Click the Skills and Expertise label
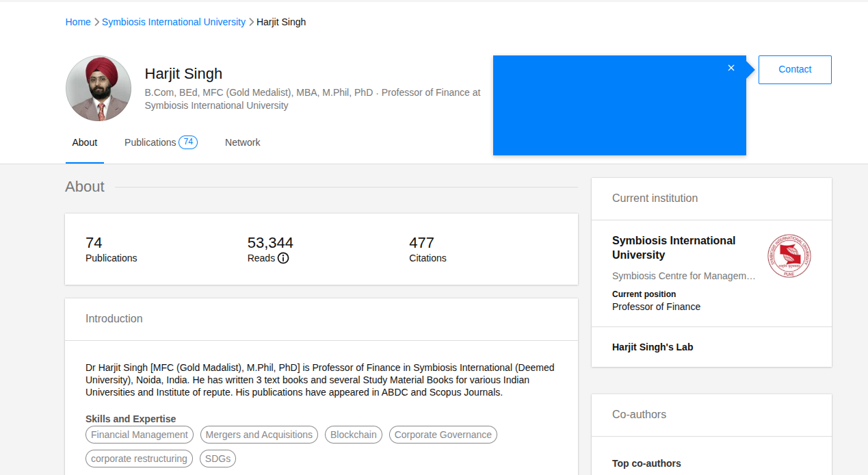The height and width of the screenshot is (475, 868). coord(131,419)
